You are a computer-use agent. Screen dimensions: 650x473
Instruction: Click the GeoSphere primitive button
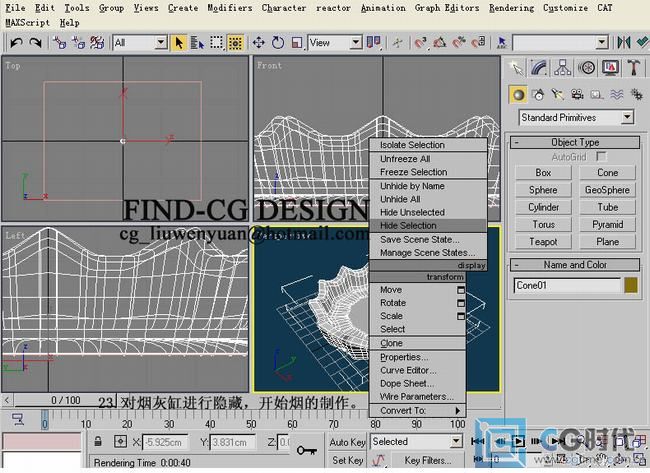(x=607, y=190)
